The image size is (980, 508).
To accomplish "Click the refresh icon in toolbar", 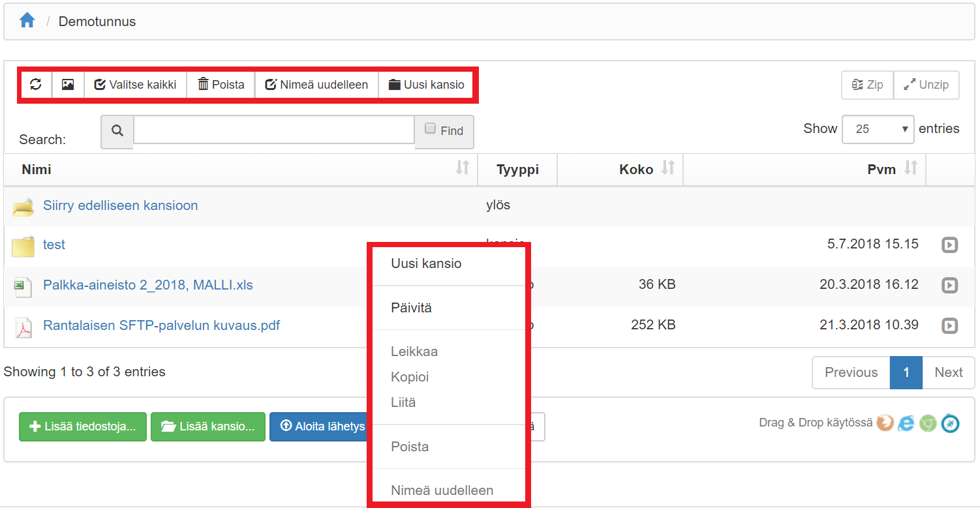I will (36, 85).
